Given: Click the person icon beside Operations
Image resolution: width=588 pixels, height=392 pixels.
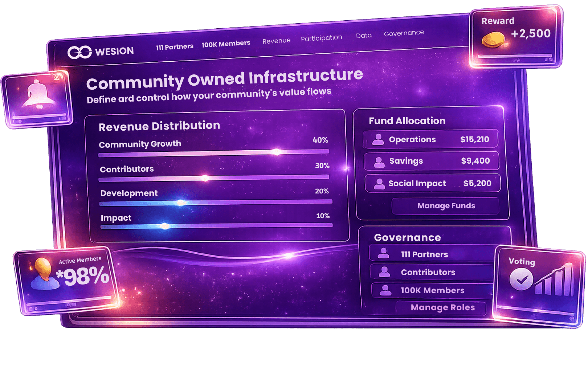Looking at the screenshot, I should [378, 140].
